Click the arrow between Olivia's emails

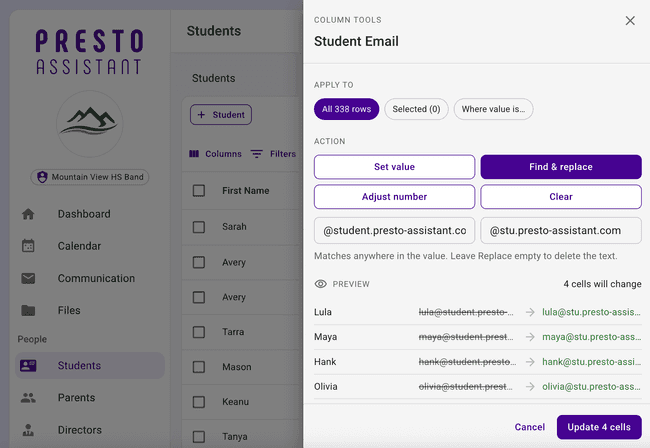[530, 387]
